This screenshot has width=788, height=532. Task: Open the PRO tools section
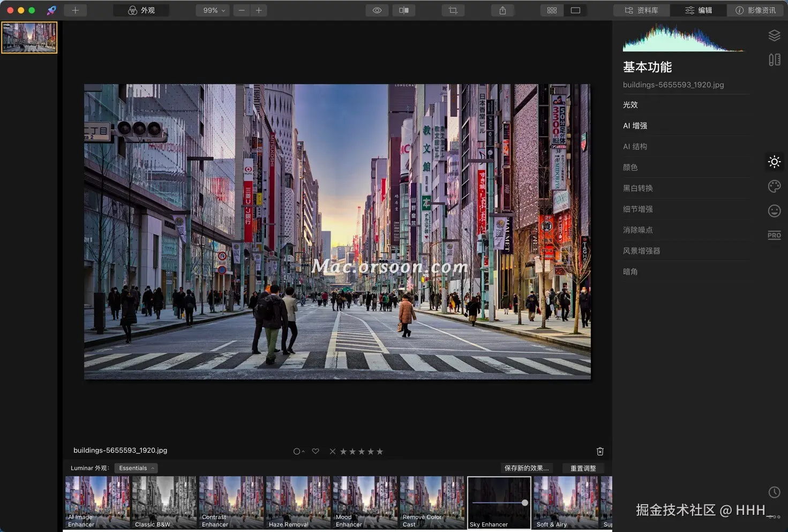click(x=774, y=235)
